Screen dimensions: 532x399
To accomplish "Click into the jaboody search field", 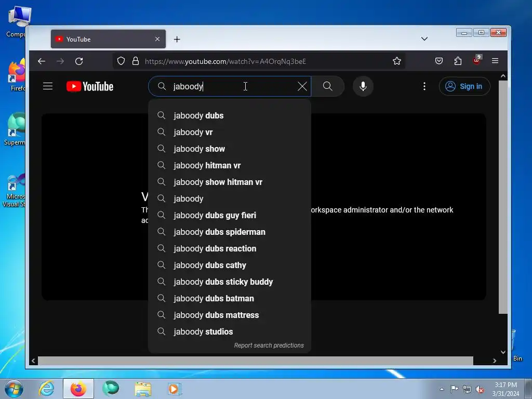I will pos(231,86).
